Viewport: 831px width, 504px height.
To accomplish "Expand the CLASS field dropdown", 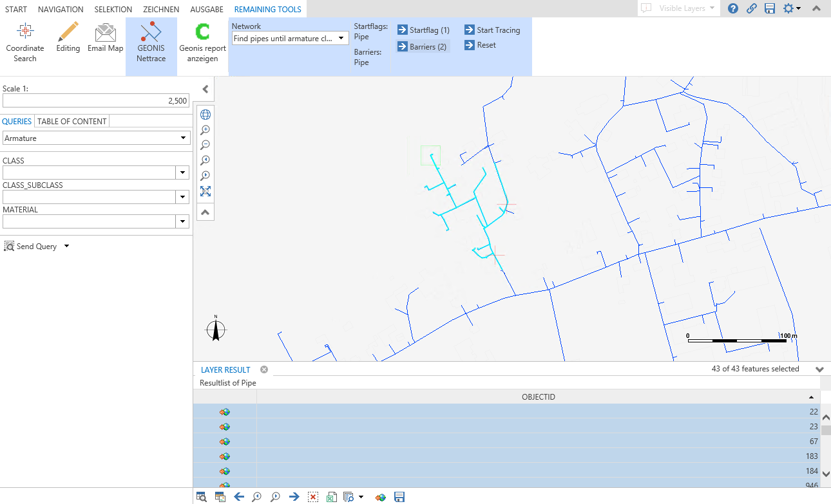I will click(x=182, y=172).
